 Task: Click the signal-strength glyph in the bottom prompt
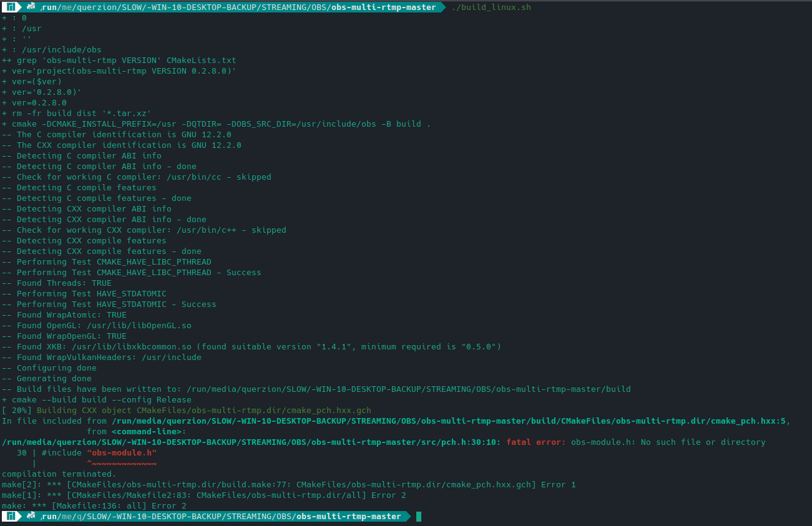pyautogui.click(x=30, y=517)
